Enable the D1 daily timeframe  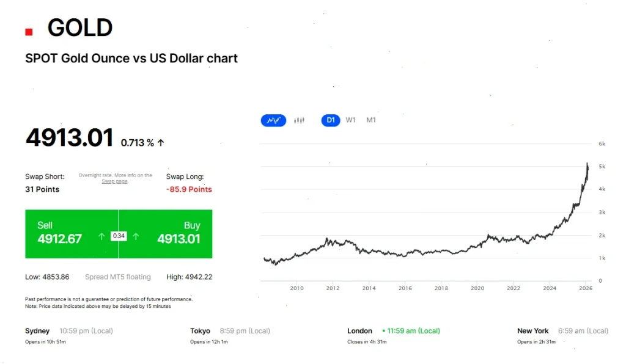tap(330, 120)
